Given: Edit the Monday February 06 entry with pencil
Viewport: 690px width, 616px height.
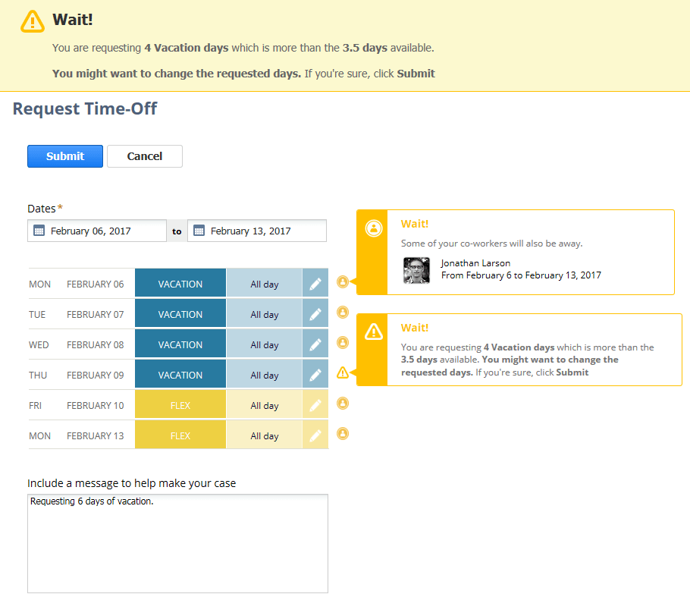Looking at the screenshot, I should point(315,284).
